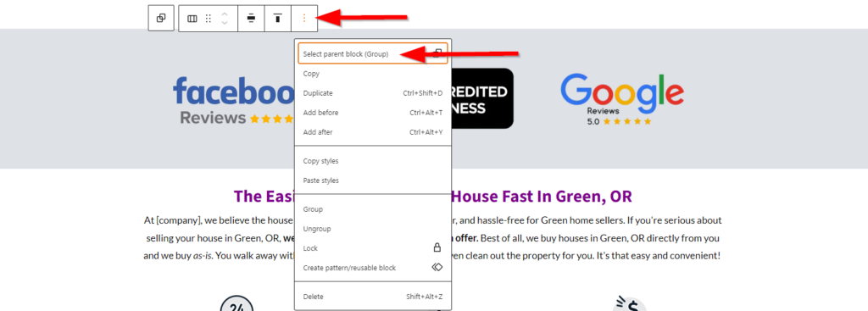This screenshot has height=311, width=868.
Task: Open the block alignment options
Action: pos(251,19)
